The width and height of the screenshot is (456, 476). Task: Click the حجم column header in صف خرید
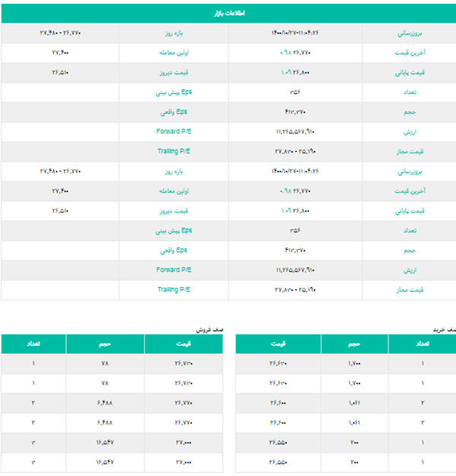click(354, 344)
